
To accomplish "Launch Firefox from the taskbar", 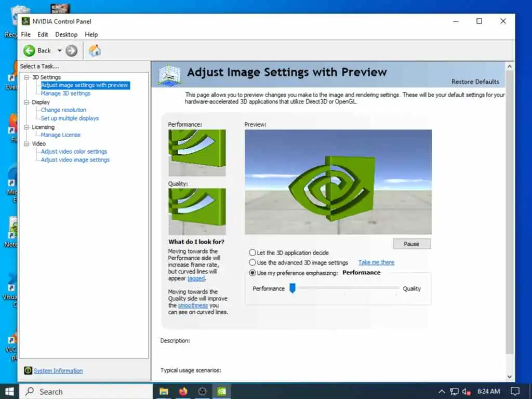I will [183, 392].
